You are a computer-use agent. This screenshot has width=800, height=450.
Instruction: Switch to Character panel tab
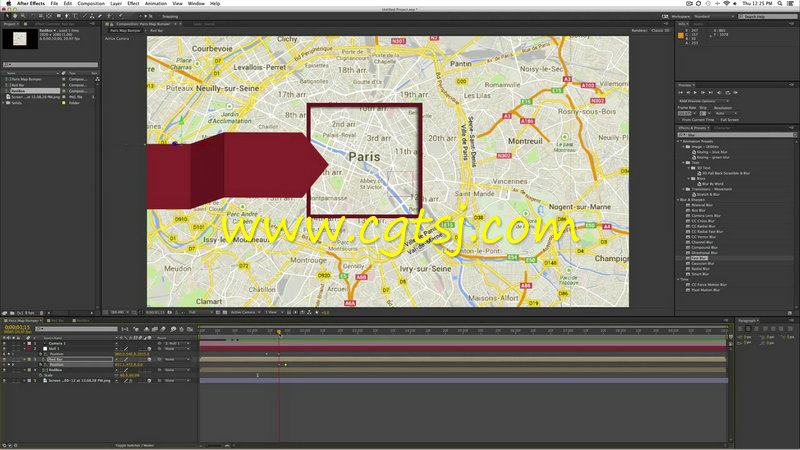tap(723, 128)
